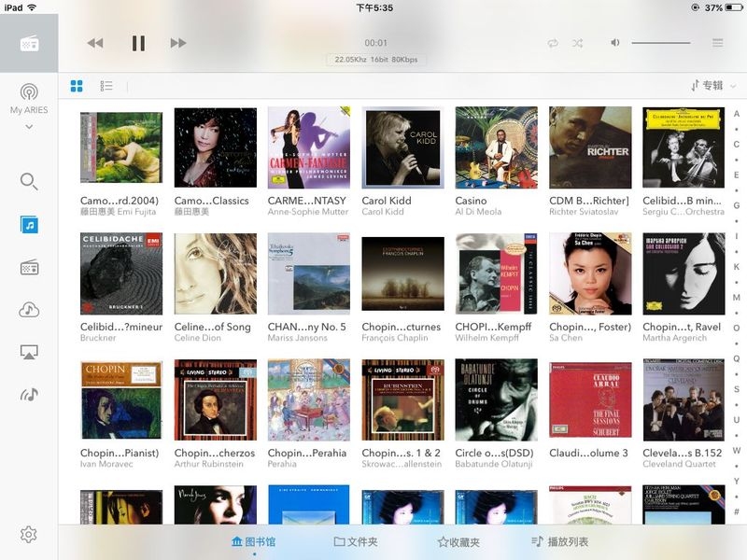The image size is (747, 560).
Task: Open Chopin...t, Ravel album cover
Action: [x=684, y=273]
